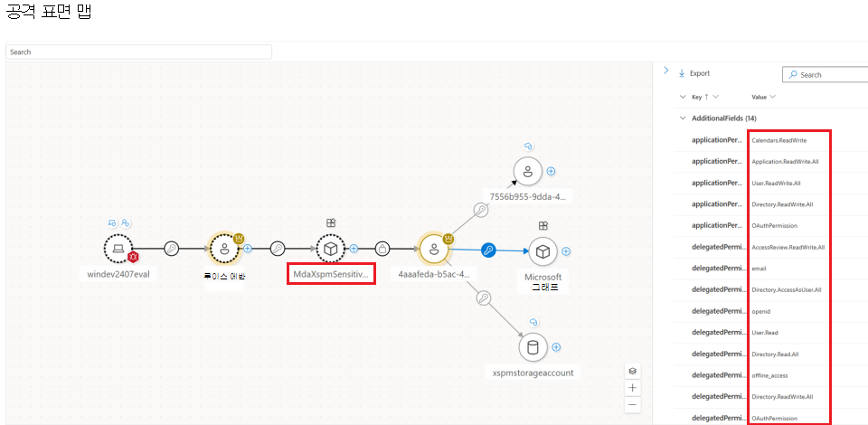
Task: Click the cloud icon above xspmstorageaccount node
Action: click(x=533, y=322)
